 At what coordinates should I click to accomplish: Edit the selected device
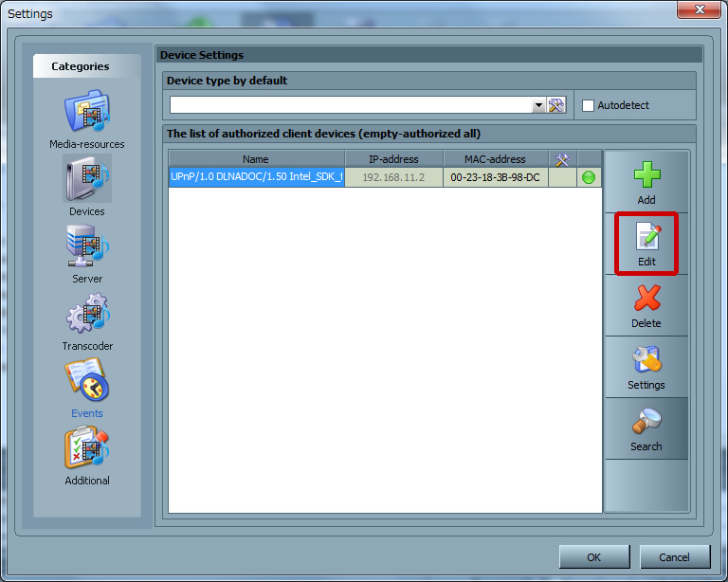pyautogui.click(x=646, y=245)
